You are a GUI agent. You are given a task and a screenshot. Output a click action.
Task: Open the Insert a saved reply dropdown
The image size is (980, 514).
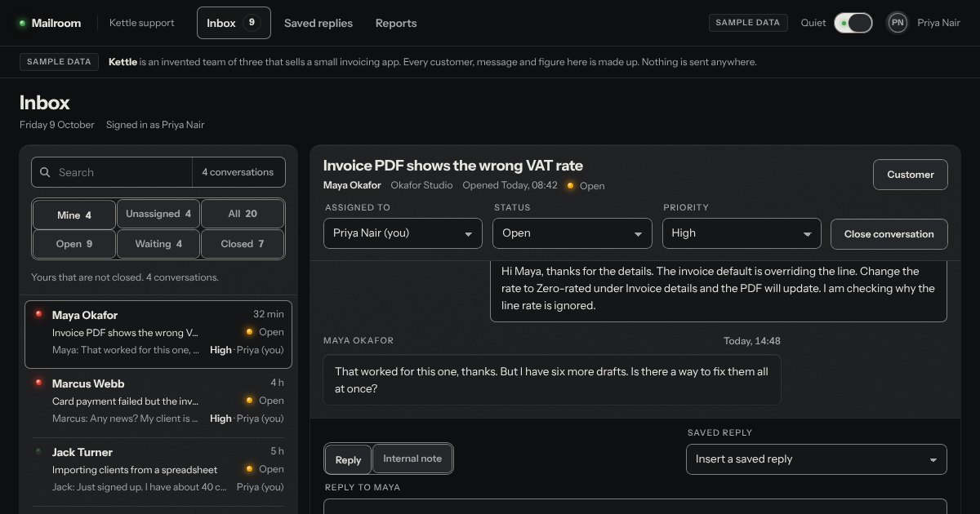click(x=817, y=459)
